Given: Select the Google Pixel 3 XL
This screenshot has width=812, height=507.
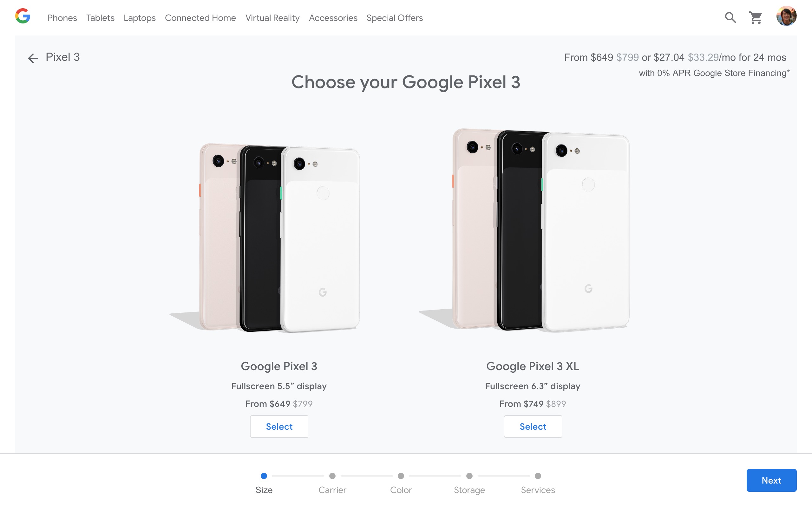Looking at the screenshot, I should click(533, 427).
